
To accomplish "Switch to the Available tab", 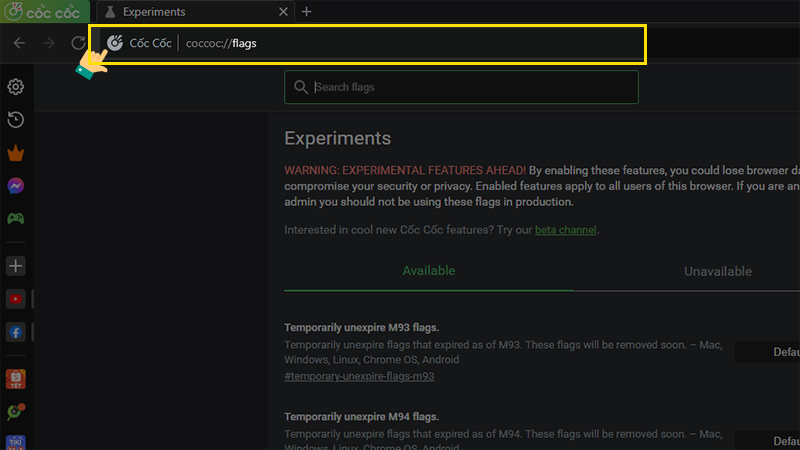I will [x=429, y=271].
